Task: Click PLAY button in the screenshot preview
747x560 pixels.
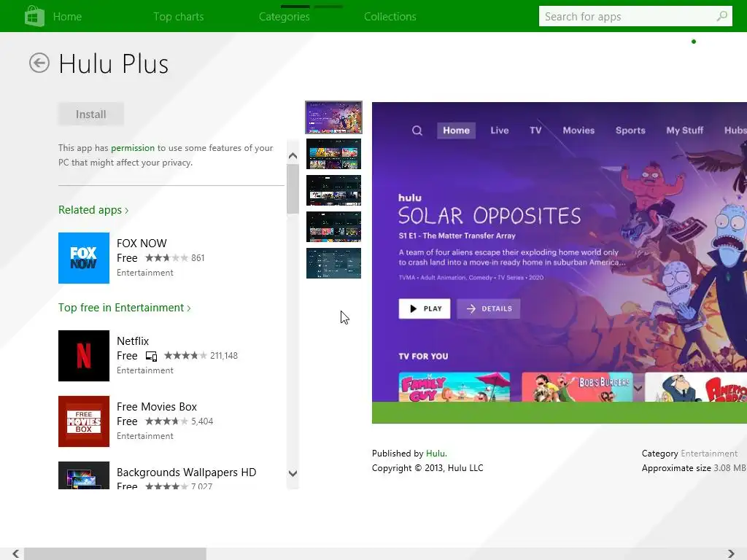Action: 425,308
